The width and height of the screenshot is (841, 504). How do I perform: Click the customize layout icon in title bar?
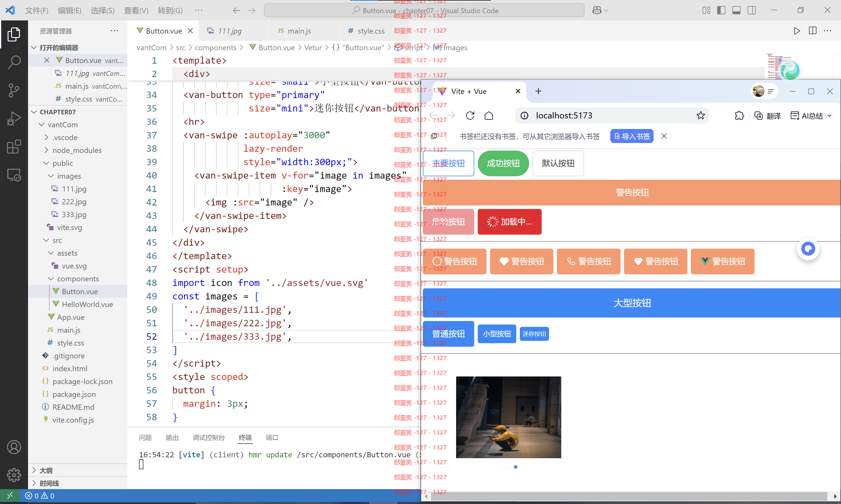[706, 11]
